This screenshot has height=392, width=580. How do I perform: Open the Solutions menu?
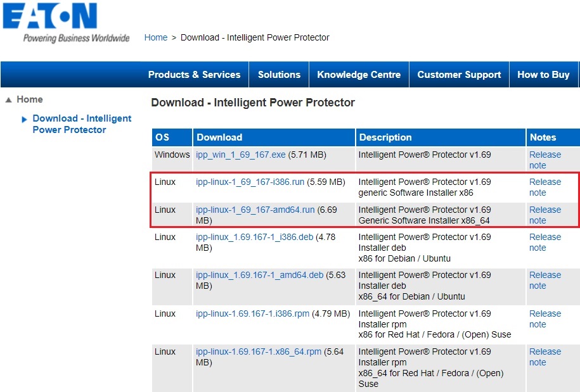(x=279, y=75)
